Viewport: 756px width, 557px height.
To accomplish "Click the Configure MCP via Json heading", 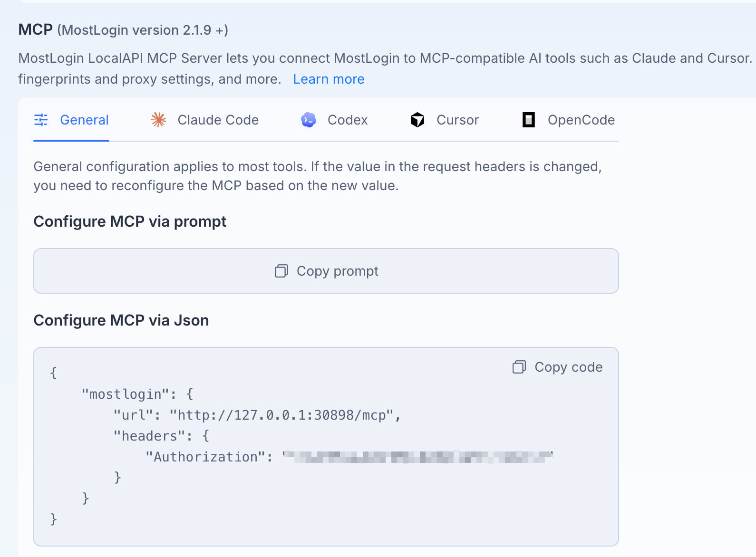I will [x=121, y=320].
